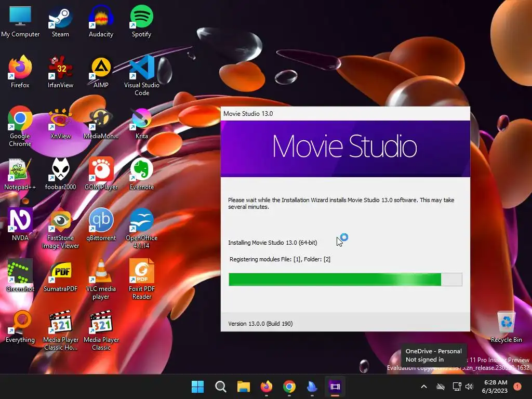The width and height of the screenshot is (532, 399).
Task: Select the AIMP desktop shortcut
Action: tap(101, 72)
